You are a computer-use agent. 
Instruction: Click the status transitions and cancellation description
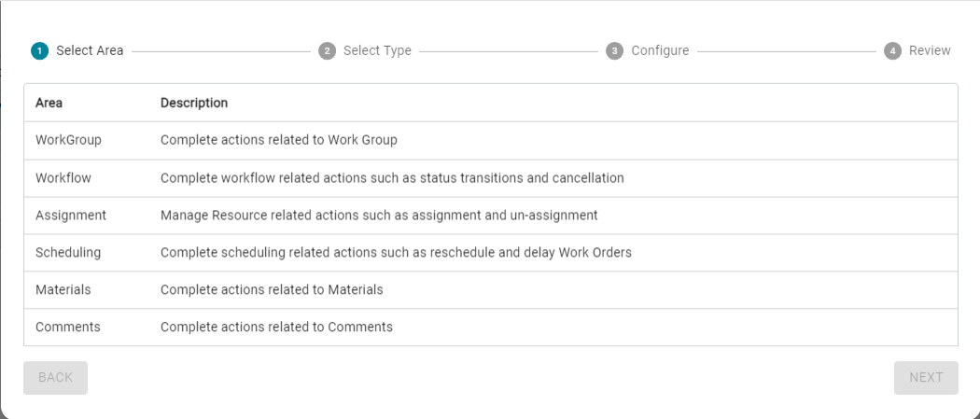click(x=392, y=177)
